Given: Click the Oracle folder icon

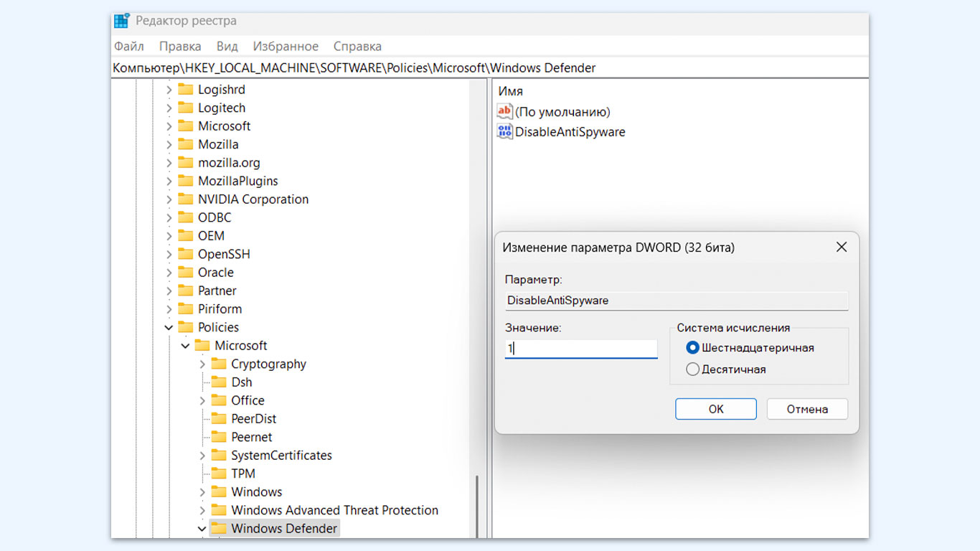Looking at the screenshot, I should [x=186, y=272].
